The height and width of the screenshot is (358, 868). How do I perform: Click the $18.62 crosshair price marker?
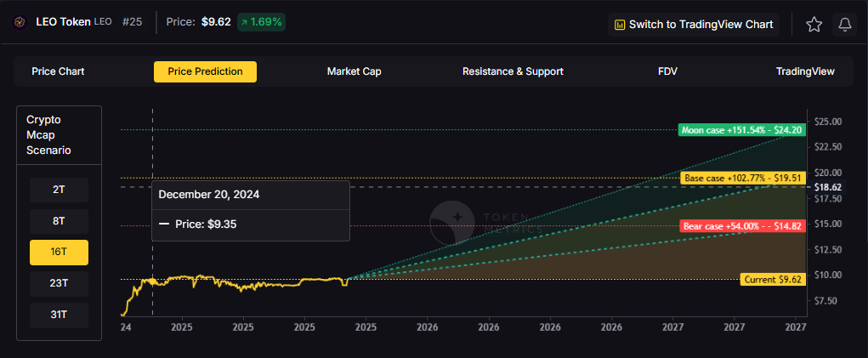[x=828, y=187]
